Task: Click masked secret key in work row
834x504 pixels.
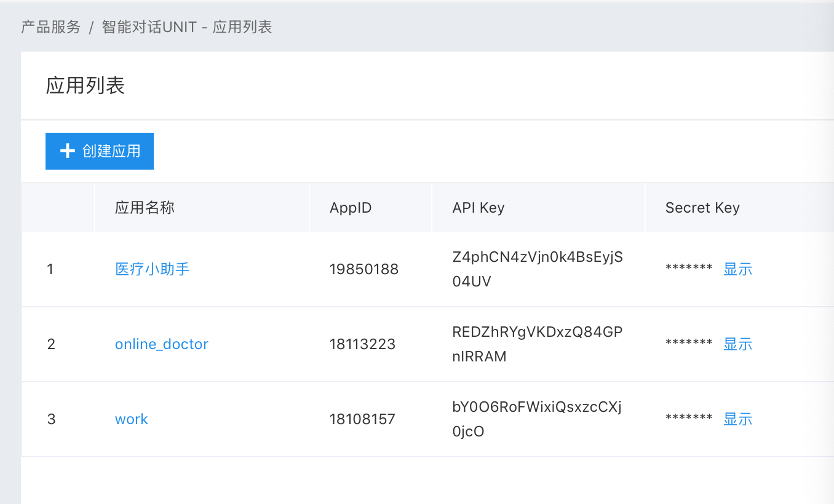Action: [689, 419]
